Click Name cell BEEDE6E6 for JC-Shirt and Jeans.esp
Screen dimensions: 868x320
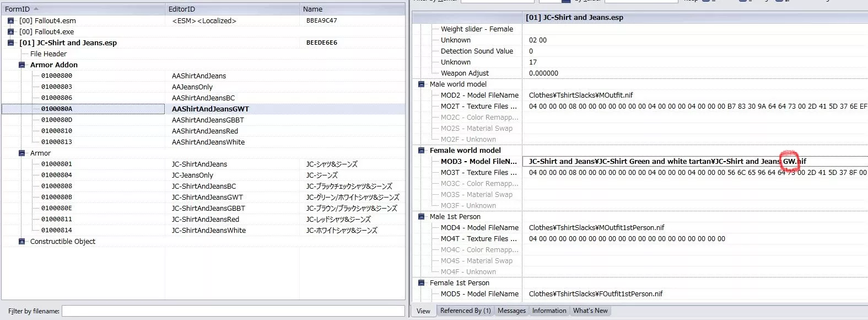pyautogui.click(x=322, y=42)
